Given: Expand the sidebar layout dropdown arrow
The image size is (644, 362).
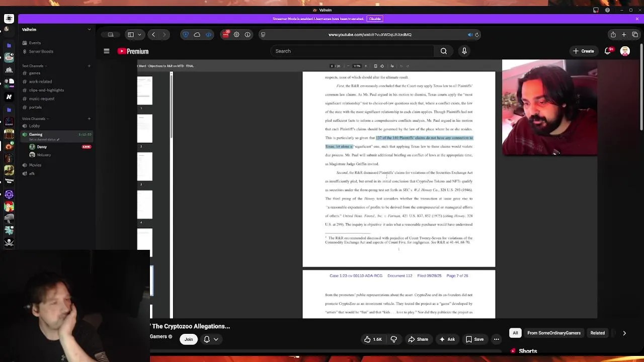Looking at the screenshot, I should tap(140, 35).
